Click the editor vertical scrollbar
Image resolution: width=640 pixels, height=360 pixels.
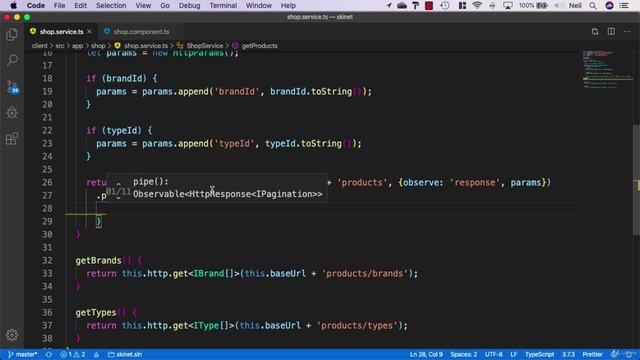(636, 180)
